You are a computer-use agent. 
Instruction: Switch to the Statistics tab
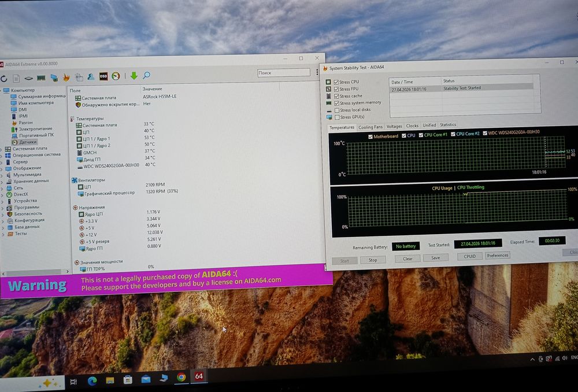coord(448,125)
